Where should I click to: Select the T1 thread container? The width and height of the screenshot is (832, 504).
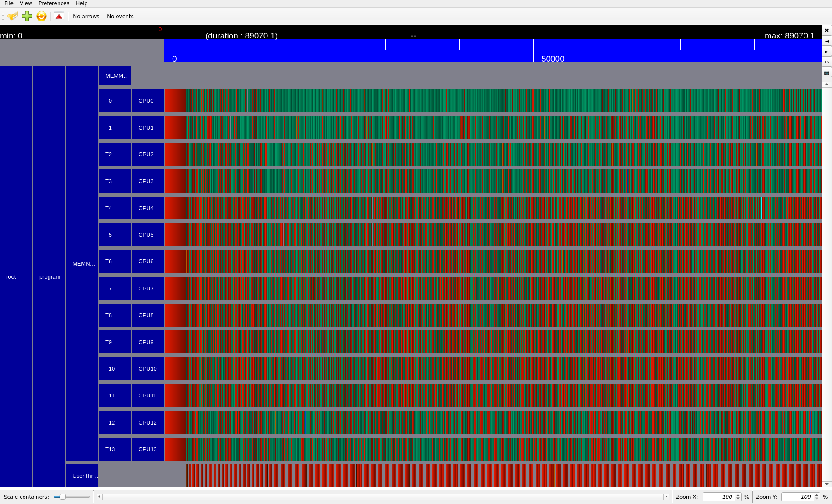tap(115, 128)
